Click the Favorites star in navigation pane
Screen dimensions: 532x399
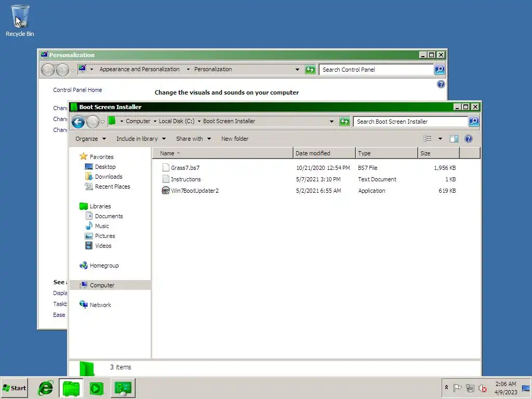pyautogui.click(x=84, y=156)
